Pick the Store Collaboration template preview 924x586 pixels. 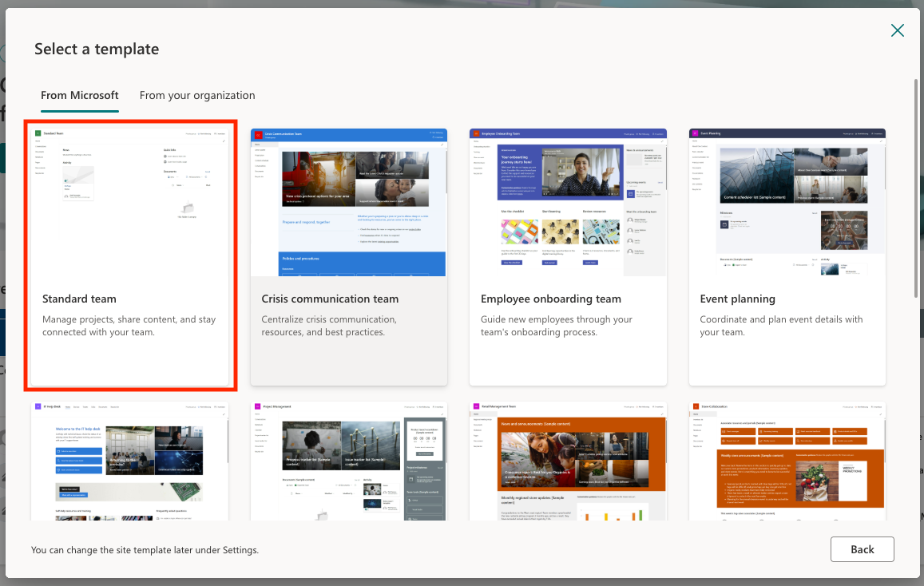point(787,461)
